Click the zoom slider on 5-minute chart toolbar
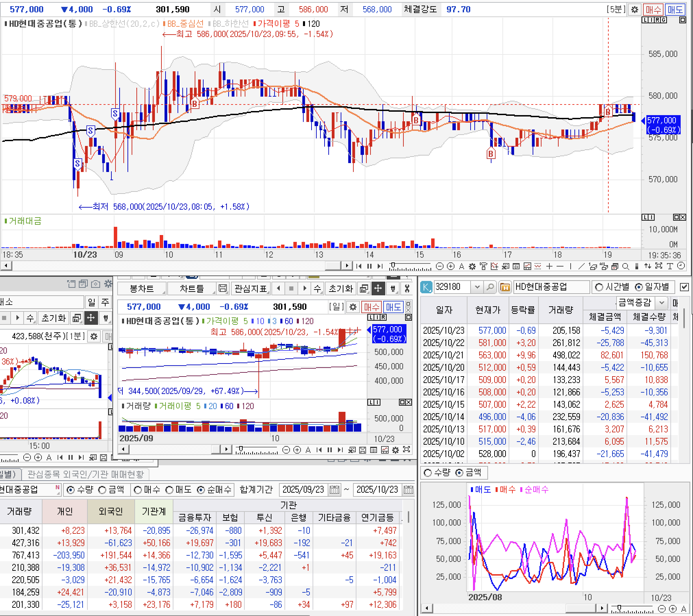This screenshot has width=693, height=616. point(393,266)
